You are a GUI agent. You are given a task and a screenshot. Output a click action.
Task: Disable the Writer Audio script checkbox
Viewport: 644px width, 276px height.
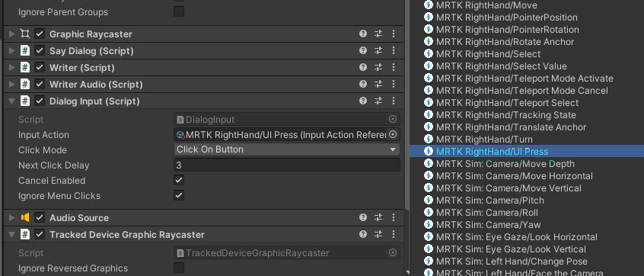click(x=40, y=85)
